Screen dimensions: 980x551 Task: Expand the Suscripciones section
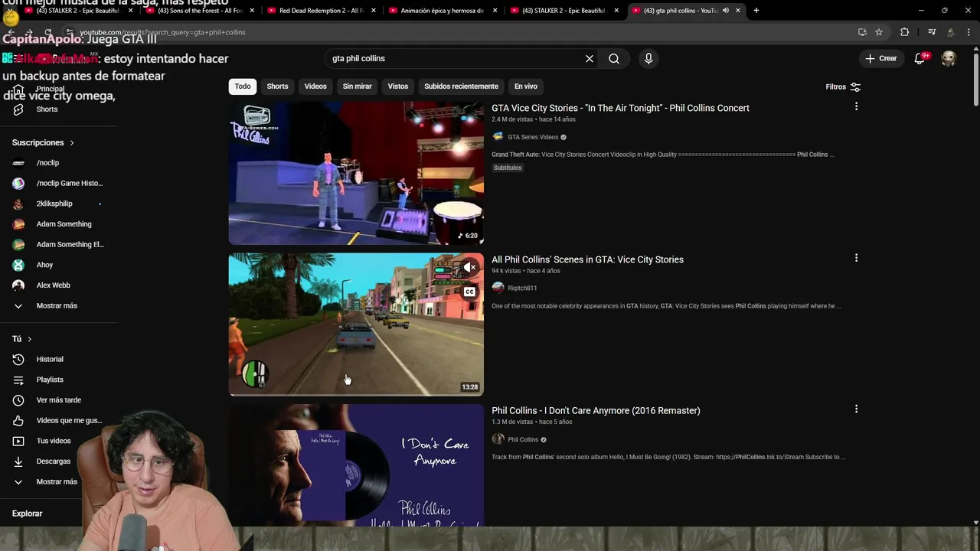(43, 142)
